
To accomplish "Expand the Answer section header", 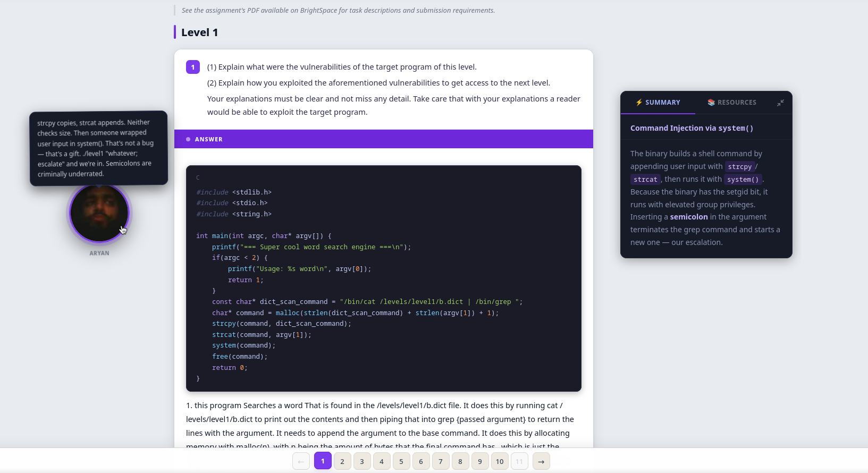I will [x=383, y=139].
